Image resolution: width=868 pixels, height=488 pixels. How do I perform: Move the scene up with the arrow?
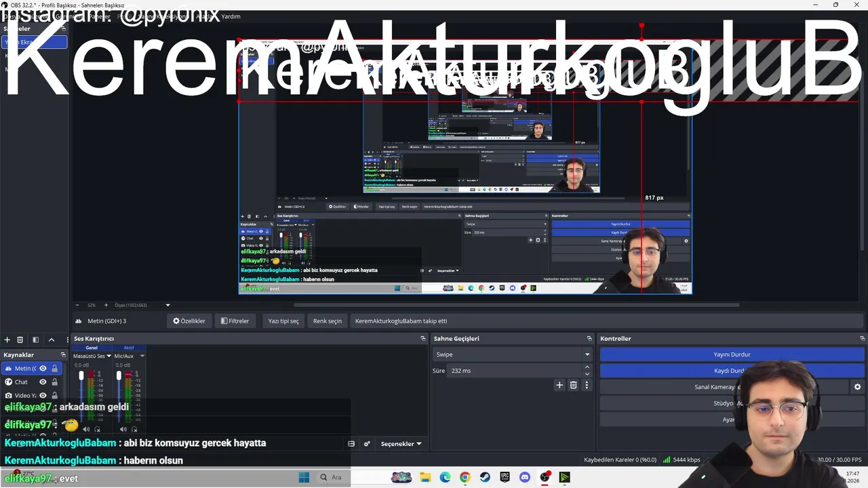tap(51, 340)
